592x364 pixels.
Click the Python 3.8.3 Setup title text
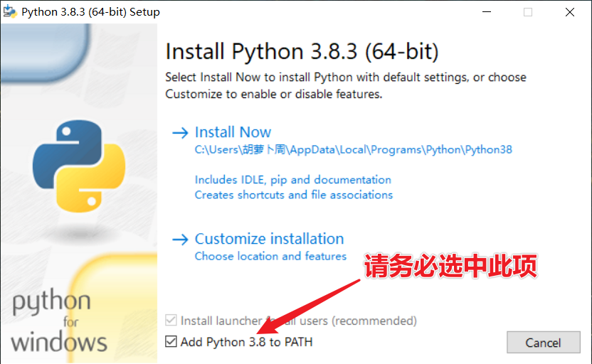90,12
